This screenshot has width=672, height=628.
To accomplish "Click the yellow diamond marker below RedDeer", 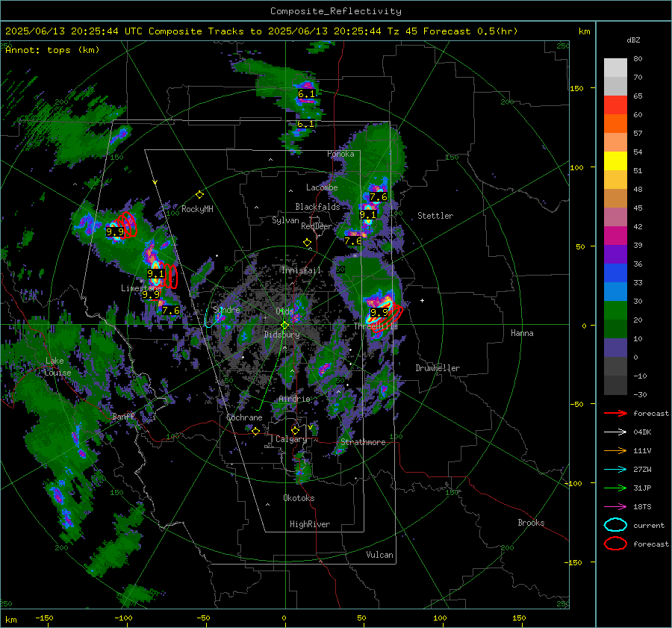I will tap(307, 243).
